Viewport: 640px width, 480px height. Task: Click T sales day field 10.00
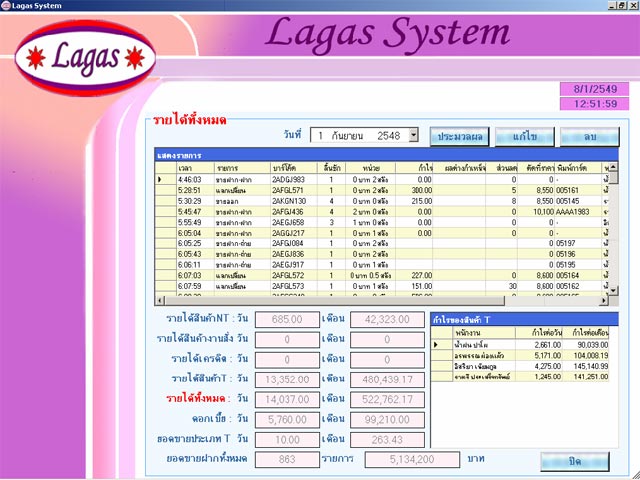click(287, 440)
